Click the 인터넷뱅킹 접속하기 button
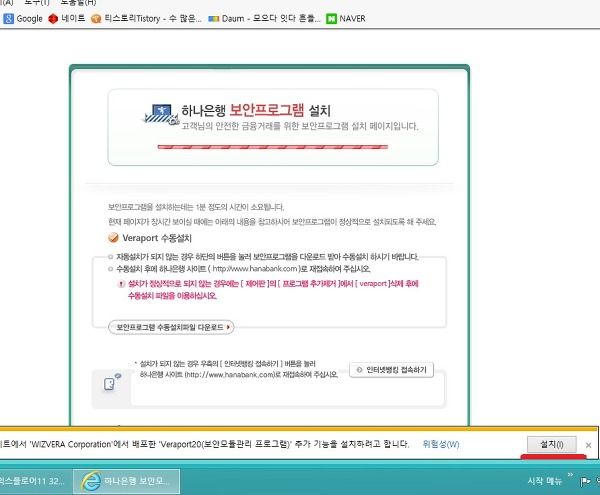This screenshot has height=495, width=600. 391,370
